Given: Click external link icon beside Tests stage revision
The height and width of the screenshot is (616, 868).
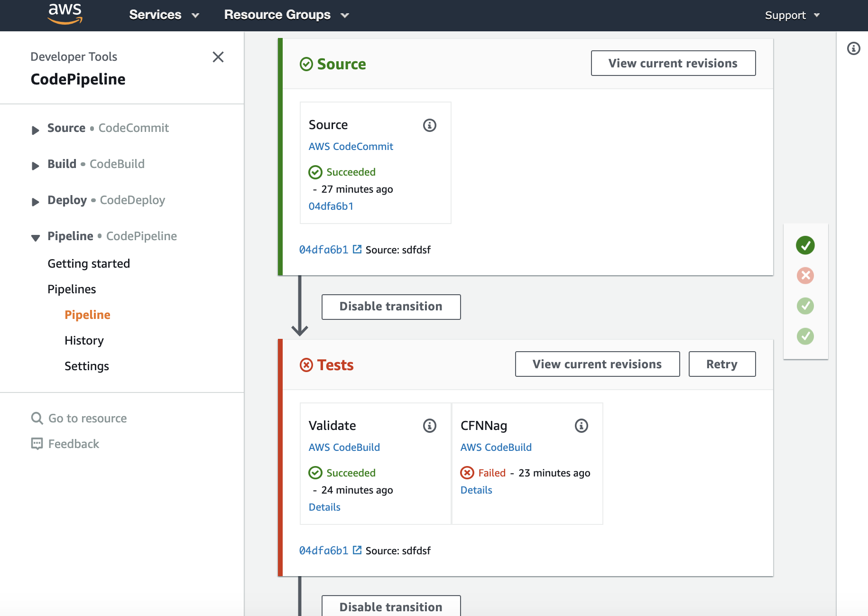Looking at the screenshot, I should coord(357,550).
